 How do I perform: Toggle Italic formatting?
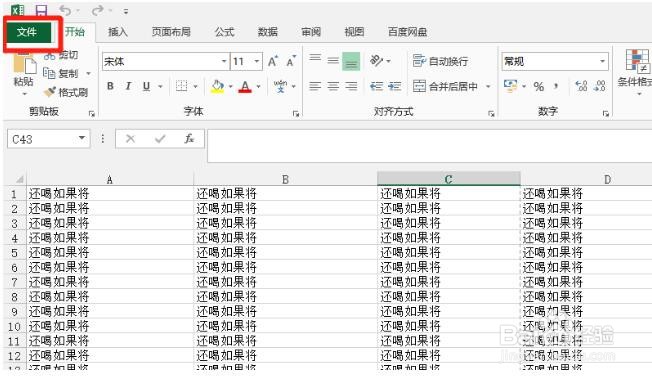click(x=128, y=86)
